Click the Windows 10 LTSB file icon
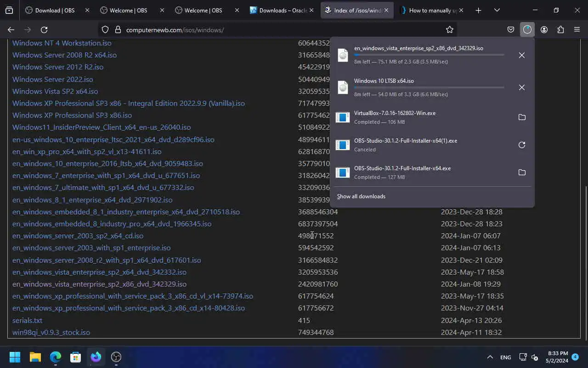This screenshot has width=588, height=368. click(x=343, y=87)
